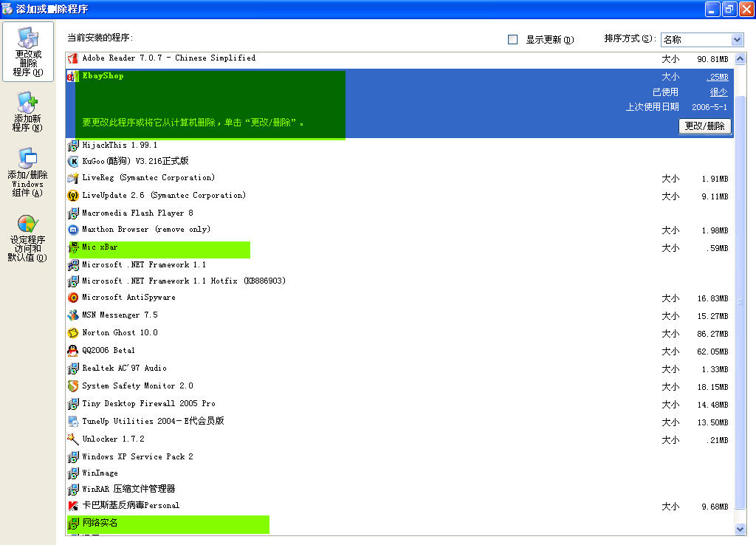
Task: Click the scrollbar down arrow
Action: pos(740,529)
